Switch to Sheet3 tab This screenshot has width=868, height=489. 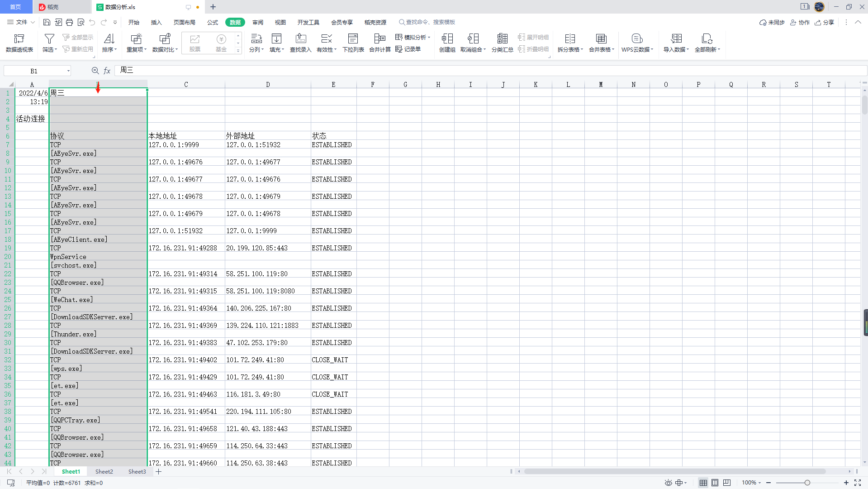(137, 472)
